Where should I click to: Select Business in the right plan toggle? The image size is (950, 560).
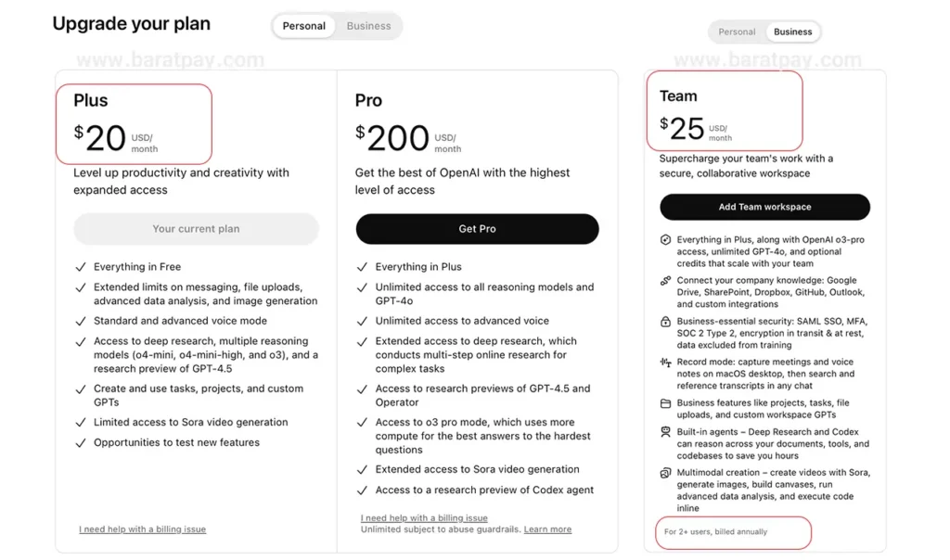(x=793, y=32)
